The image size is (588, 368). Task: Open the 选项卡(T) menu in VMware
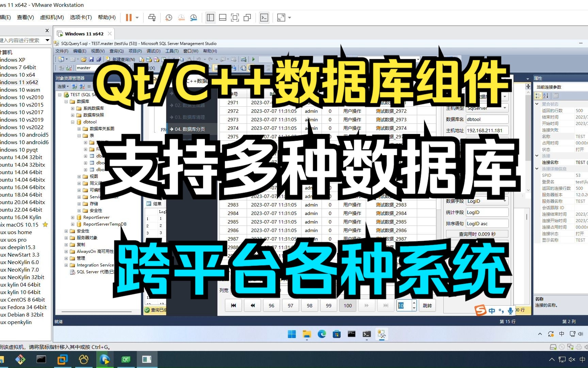(81, 17)
